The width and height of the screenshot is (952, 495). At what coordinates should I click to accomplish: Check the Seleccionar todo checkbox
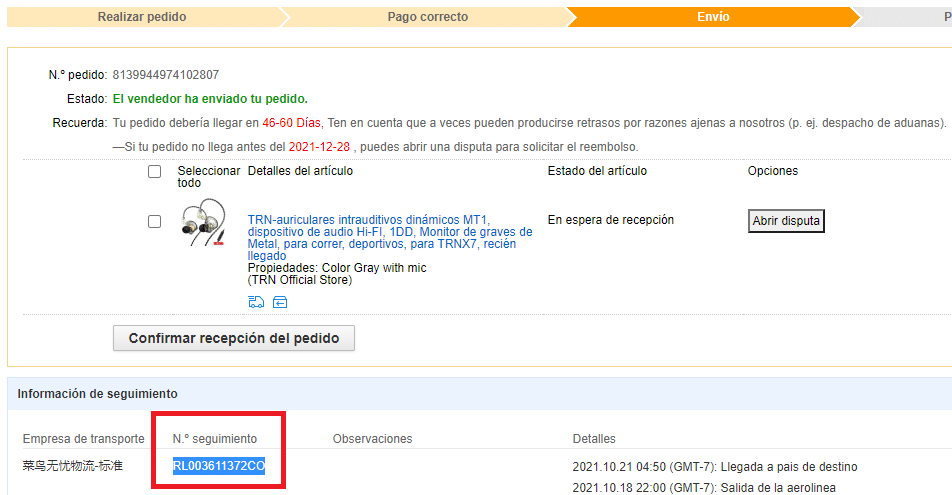(154, 171)
